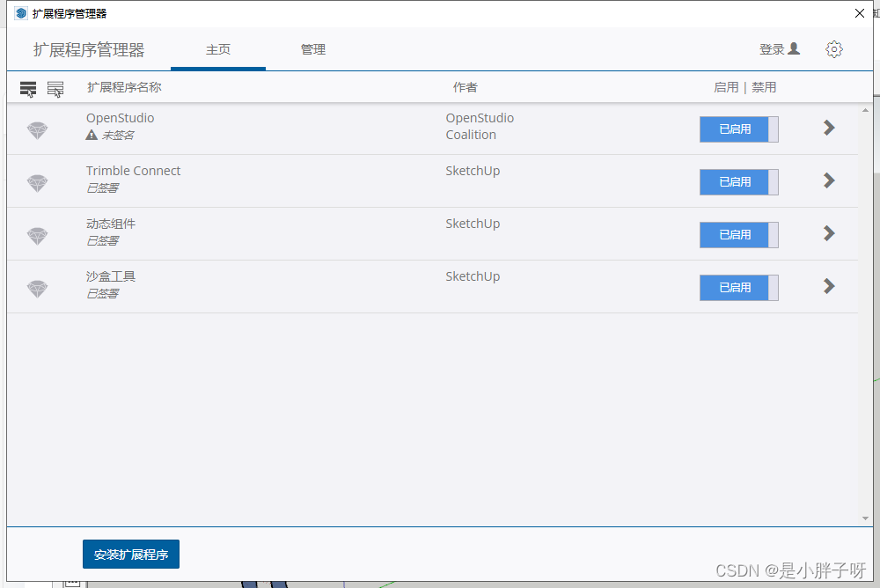
Task: Click the 沙盒工具 row gem icon
Action: [38, 289]
